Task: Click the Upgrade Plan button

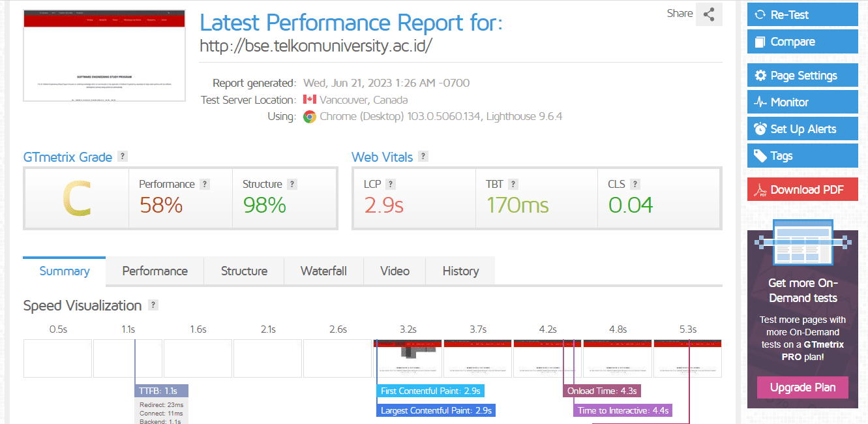Action: [x=803, y=387]
